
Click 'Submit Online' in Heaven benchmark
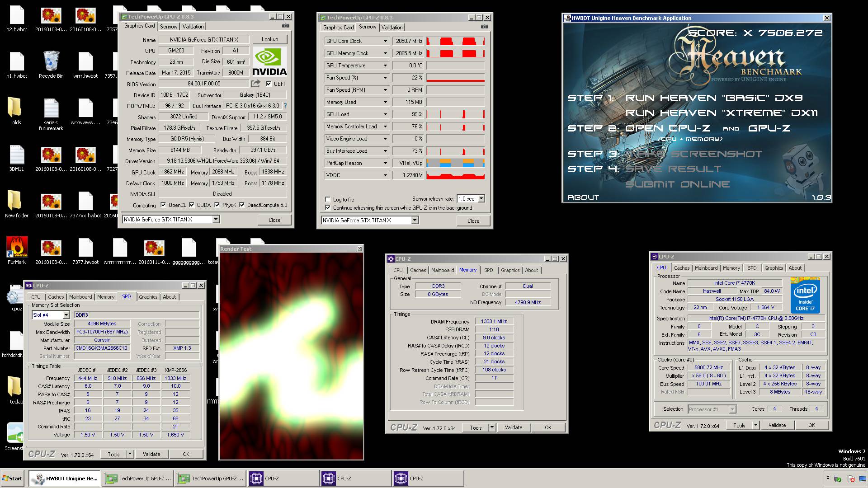point(677,184)
